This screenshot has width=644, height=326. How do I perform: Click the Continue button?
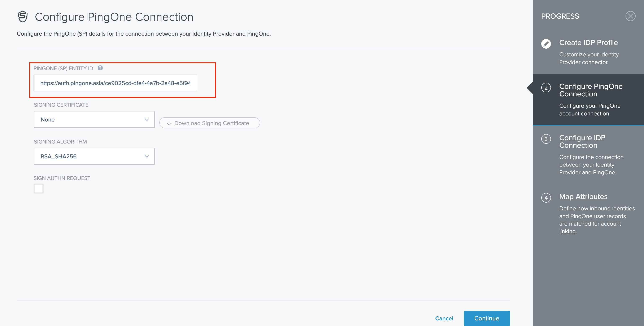(x=487, y=318)
